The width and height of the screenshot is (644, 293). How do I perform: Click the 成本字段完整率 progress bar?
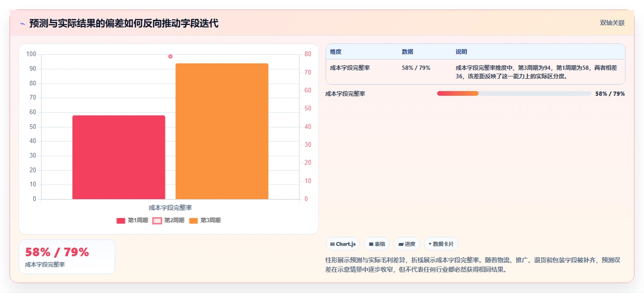(x=514, y=93)
